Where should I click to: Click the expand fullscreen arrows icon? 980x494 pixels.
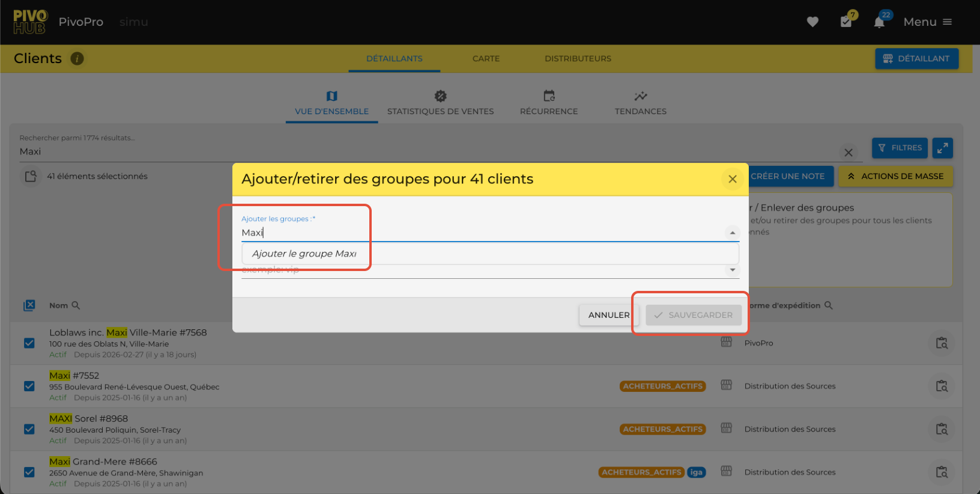943,148
